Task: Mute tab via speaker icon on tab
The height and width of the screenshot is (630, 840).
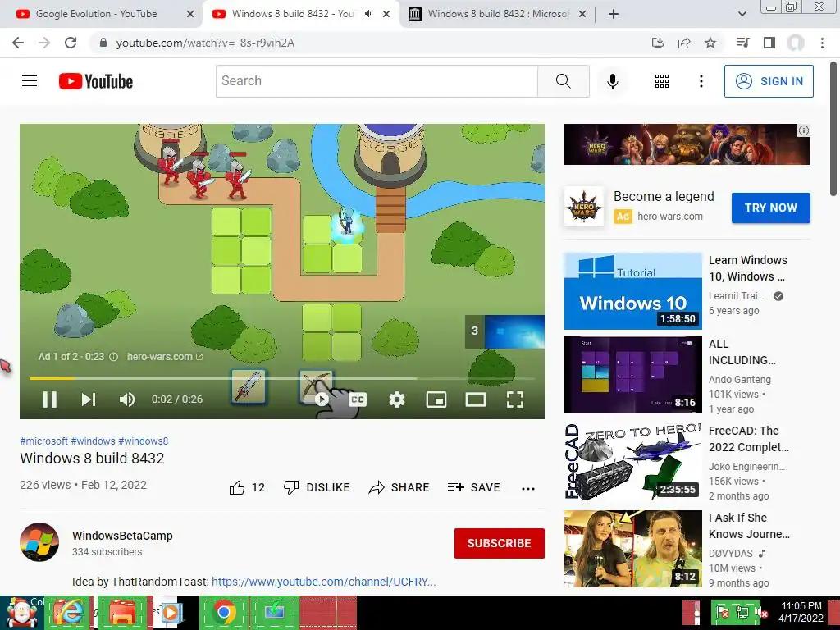Action: 368,14
